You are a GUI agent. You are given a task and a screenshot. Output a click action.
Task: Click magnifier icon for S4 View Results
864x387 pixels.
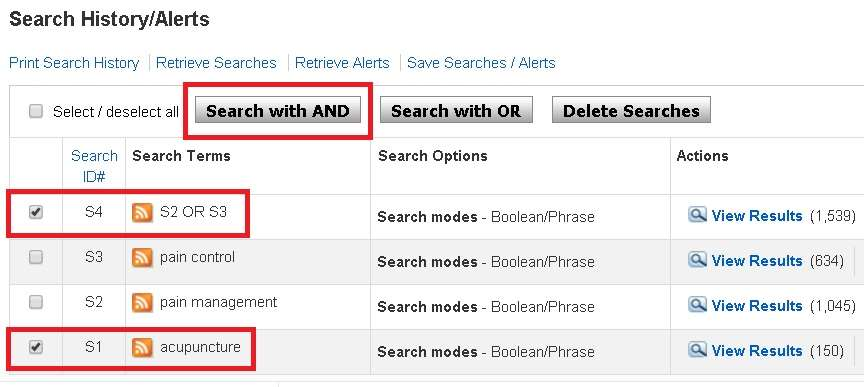point(697,215)
